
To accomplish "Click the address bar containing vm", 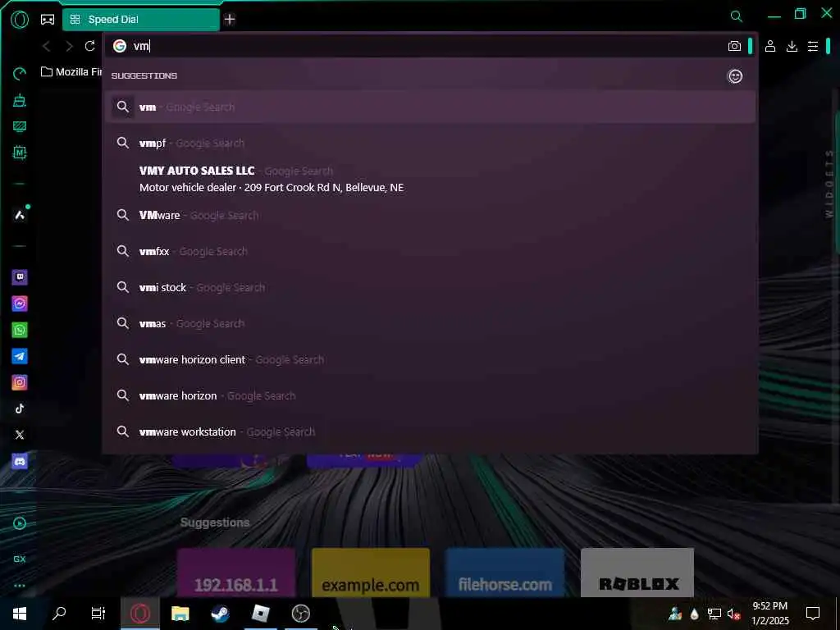I will [x=418, y=46].
